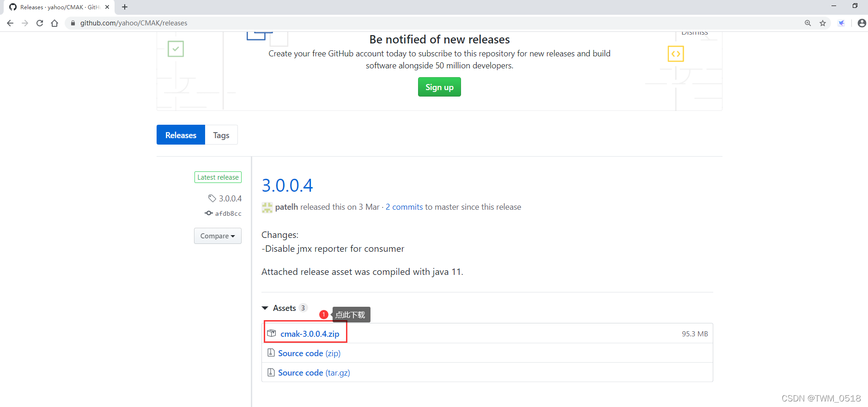Open a new tab with plus icon
This screenshot has height=407, width=868.
125,7
